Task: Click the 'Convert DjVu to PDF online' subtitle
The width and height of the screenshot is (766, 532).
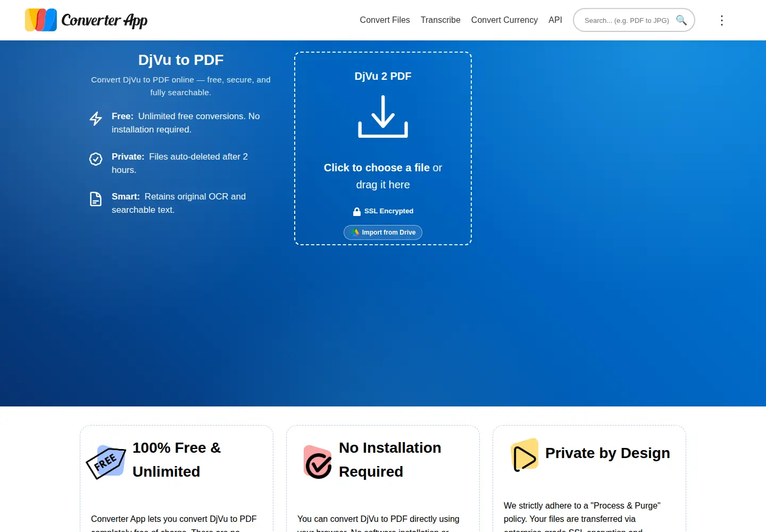Action: pyautogui.click(x=181, y=86)
